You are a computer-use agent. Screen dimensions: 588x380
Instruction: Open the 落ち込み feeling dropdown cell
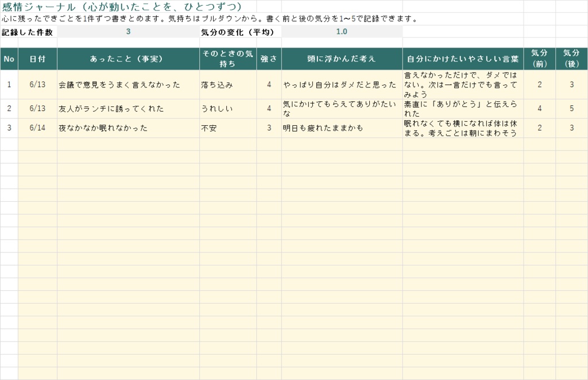(x=228, y=85)
